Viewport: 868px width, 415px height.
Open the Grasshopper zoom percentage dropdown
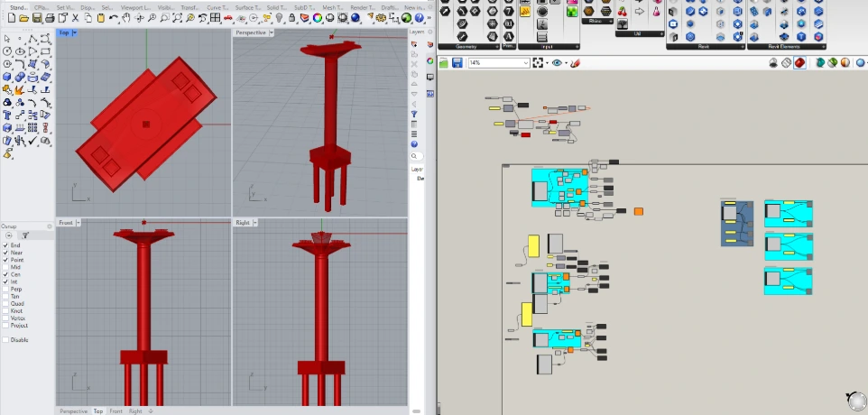524,63
